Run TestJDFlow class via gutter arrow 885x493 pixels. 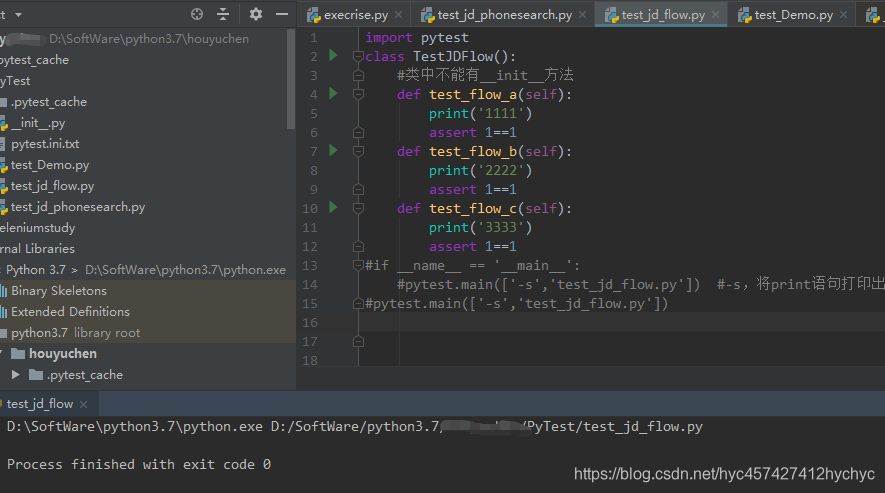pyautogui.click(x=333, y=55)
